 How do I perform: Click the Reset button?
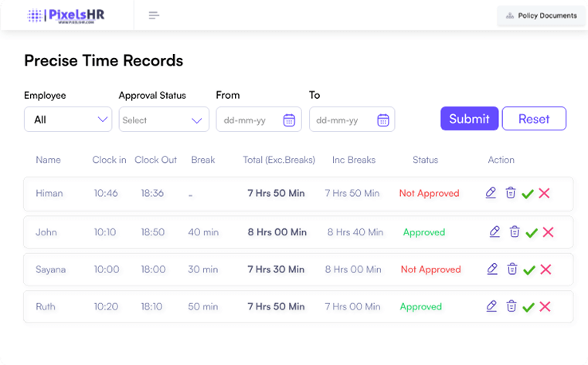[x=534, y=119]
